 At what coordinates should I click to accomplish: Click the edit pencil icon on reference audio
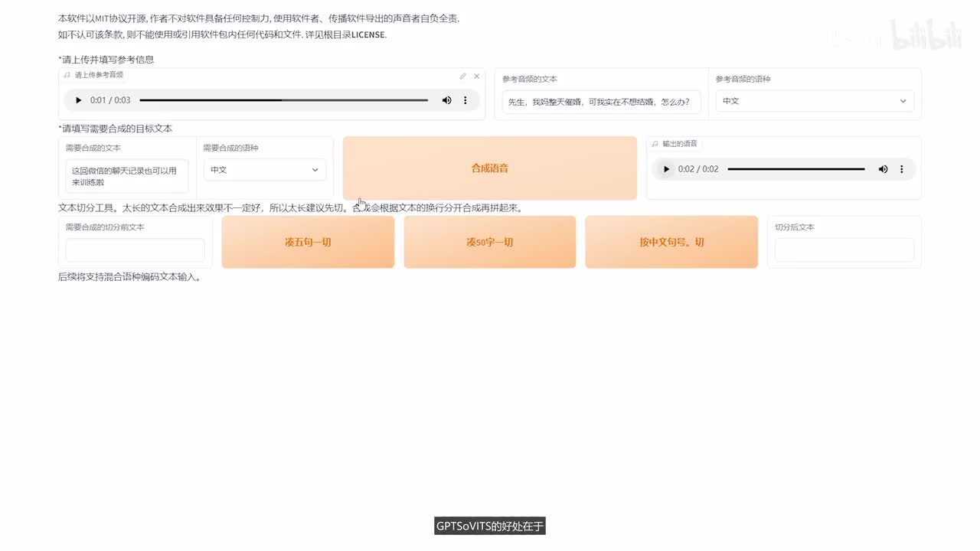[x=462, y=76]
